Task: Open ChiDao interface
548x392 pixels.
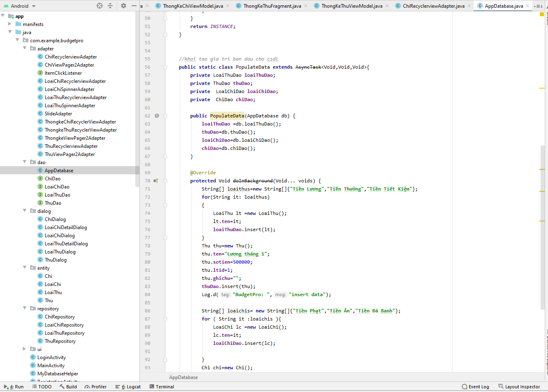Action: tap(52, 178)
